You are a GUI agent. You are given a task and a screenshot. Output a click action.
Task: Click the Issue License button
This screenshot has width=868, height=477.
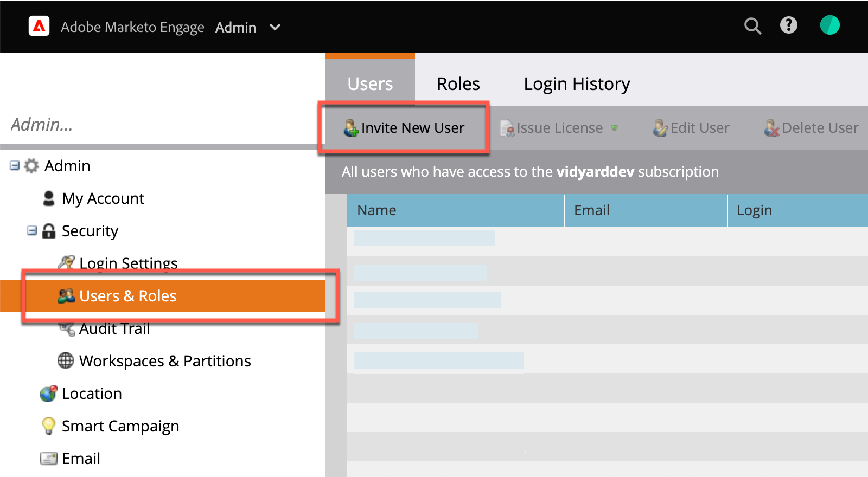(x=559, y=128)
